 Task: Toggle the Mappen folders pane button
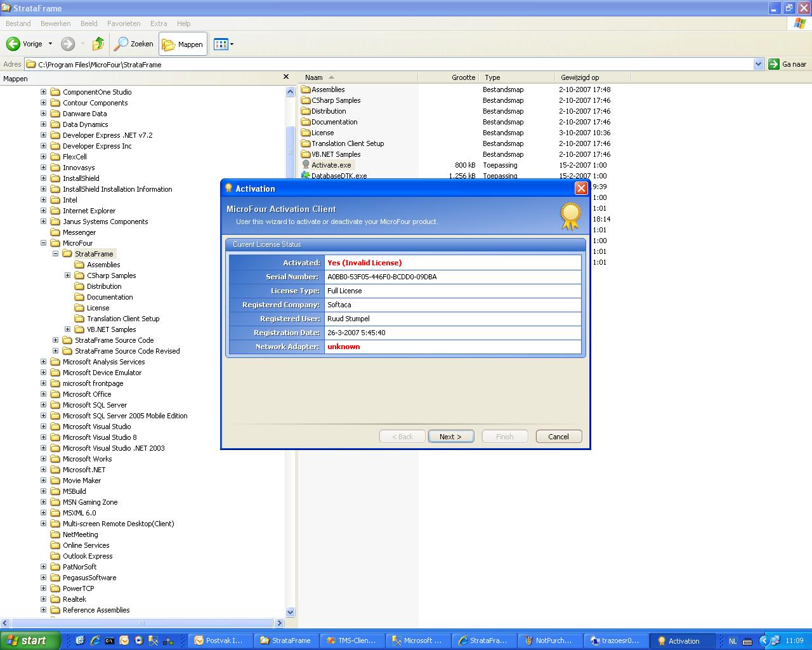point(183,44)
